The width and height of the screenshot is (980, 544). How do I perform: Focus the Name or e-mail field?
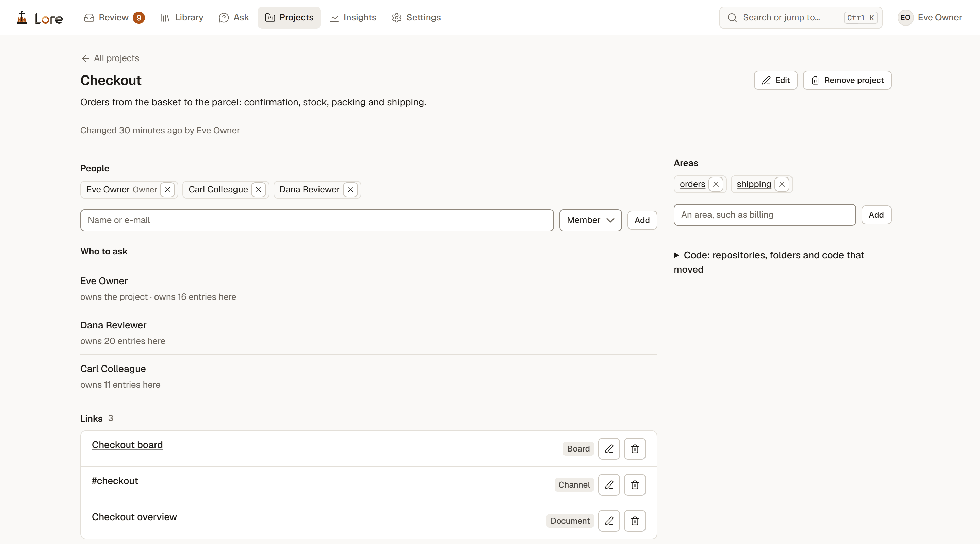(317, 220)
